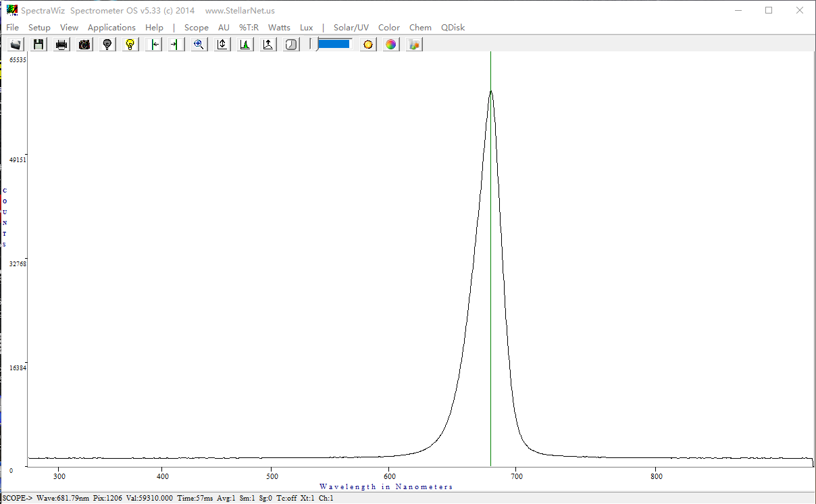Click the Sm:1 status entry
Image resolution: width=816 pixels, height=504 pixels.
click(247, 499)
